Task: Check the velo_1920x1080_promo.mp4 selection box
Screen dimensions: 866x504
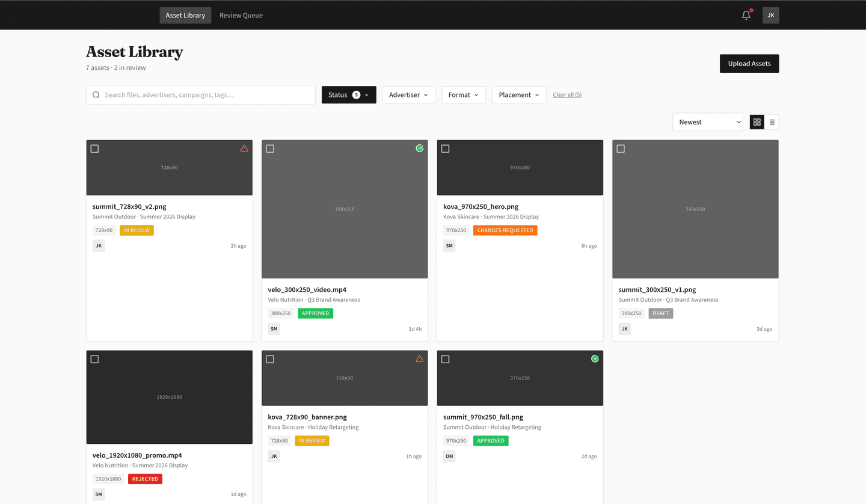Action: [x=94, y=358]
